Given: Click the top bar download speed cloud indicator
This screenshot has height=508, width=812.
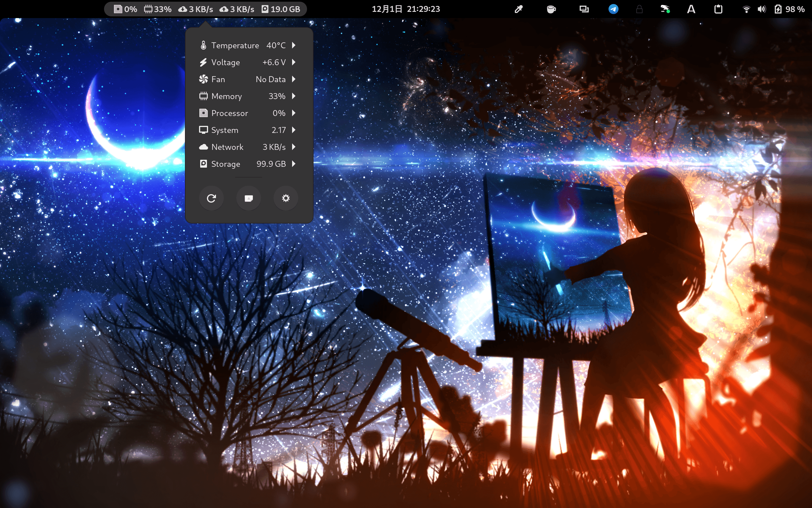Looking at the screenshot, I should click(x=196, y=9).
